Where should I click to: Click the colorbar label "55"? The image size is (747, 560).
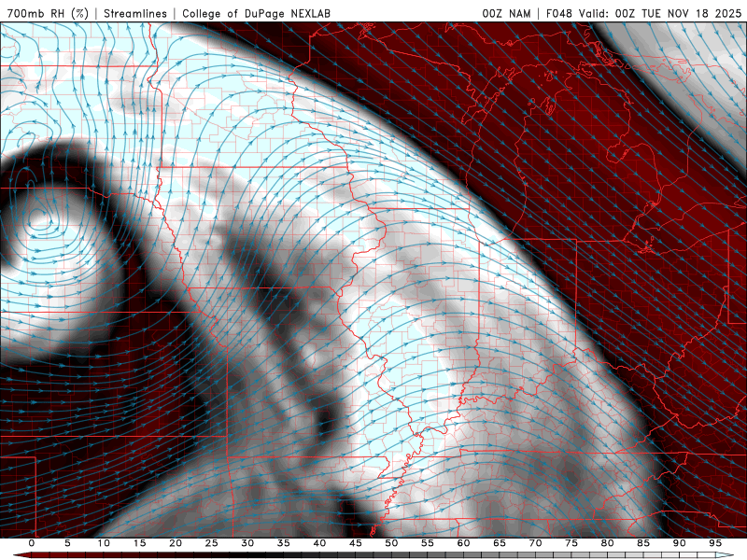click(428, 543)
